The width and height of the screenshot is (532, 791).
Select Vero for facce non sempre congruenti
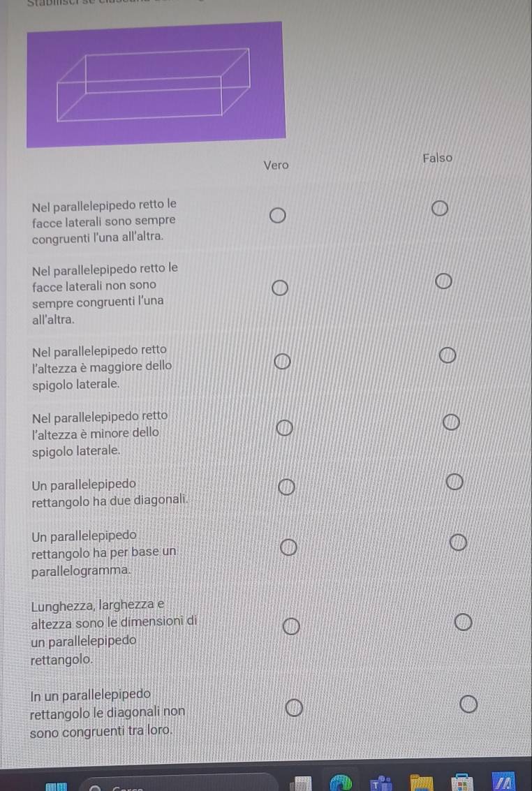pos(280,288)
